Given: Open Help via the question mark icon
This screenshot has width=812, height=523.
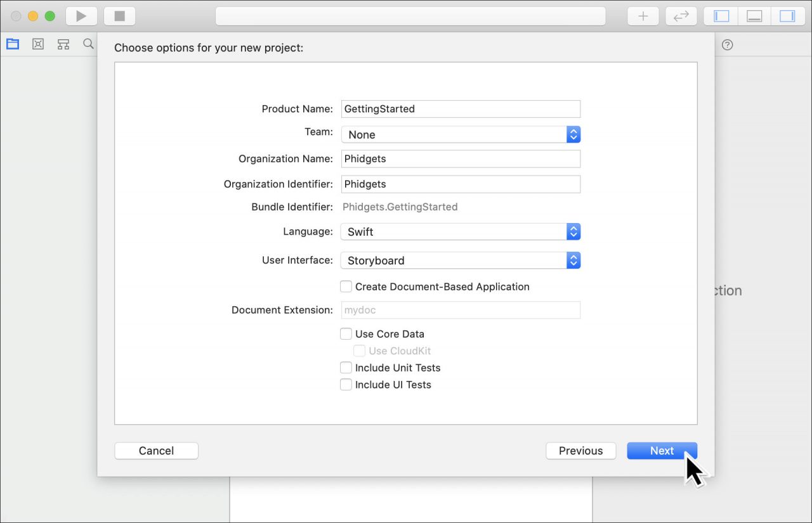Looking at the screenshot, I should click(x=727, y=44).
